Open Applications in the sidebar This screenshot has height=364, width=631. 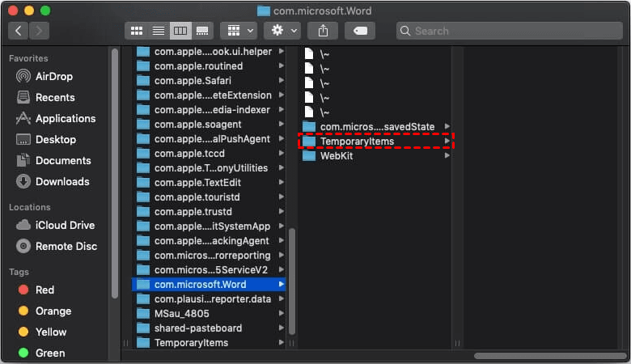(x=56, y=118)
